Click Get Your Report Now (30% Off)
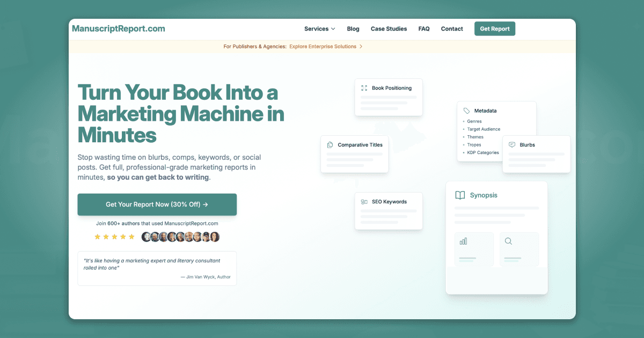Screen dimensions: 644x338 coord(157,204)
